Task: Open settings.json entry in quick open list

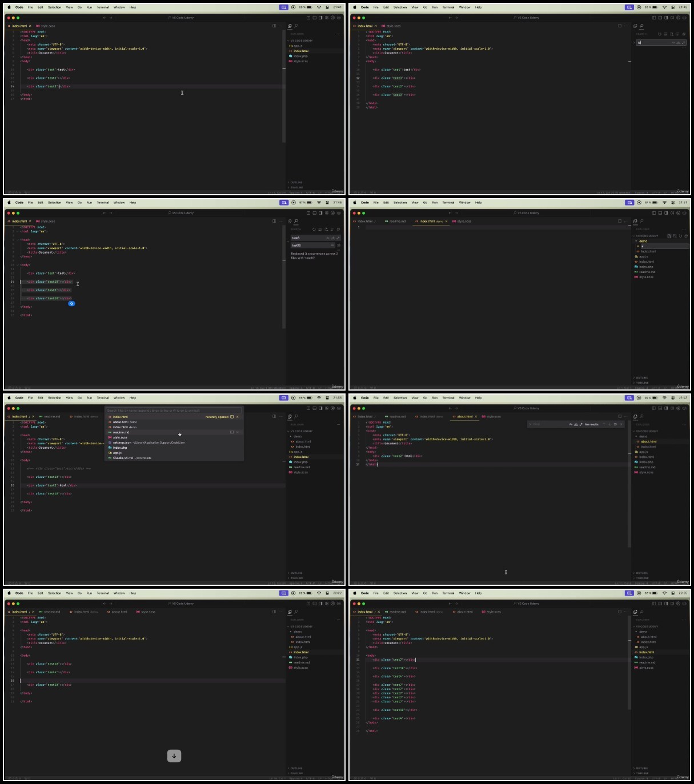Action: (x=174, y=443)
